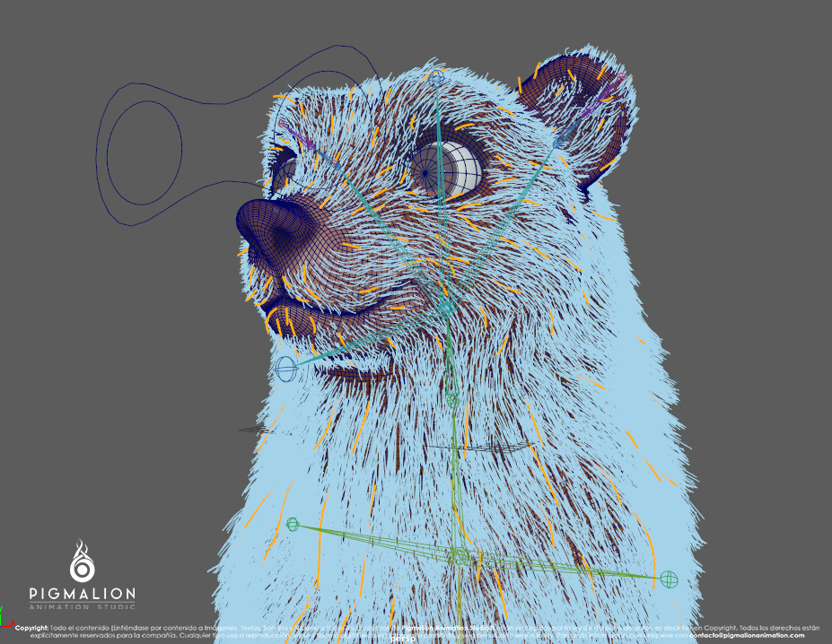The image size is (832, 644).
Task: Click the contacto@pigmalionanimation.com email link
Action: pos(747,635)
